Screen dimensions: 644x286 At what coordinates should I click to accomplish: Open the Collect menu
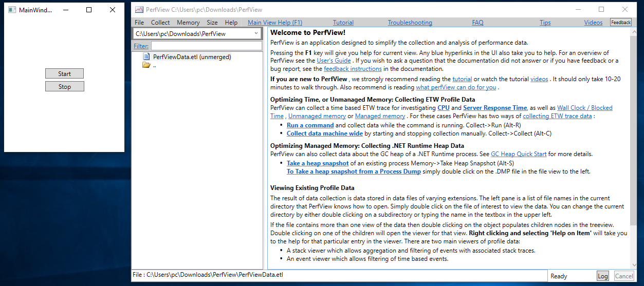pyautogui.click(x=160, y=23)
